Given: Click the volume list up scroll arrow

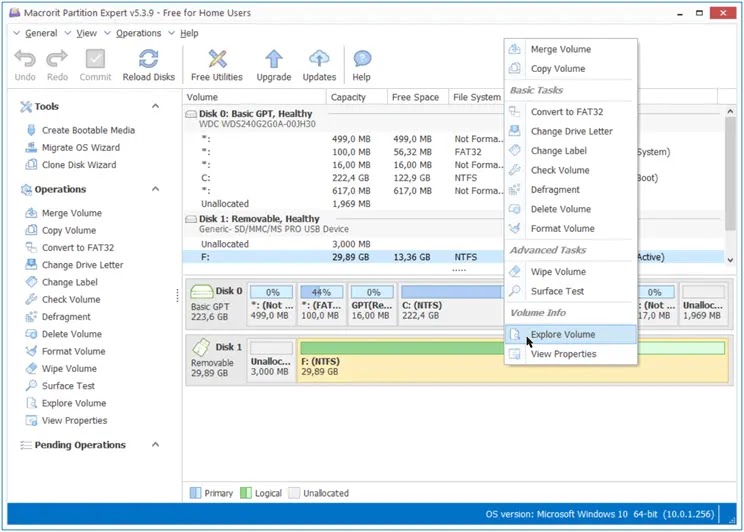Looking at the screenshot, I should click(730, 112).
